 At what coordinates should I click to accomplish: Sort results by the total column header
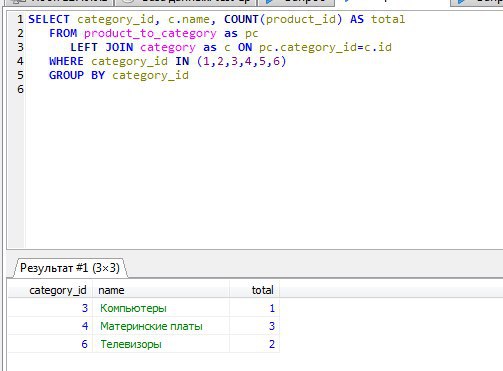click(255, 290)
